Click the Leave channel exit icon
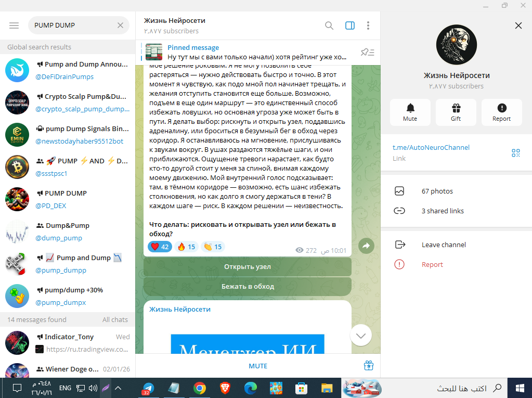The height and width of the screenshot is (398, 532). 400,245
